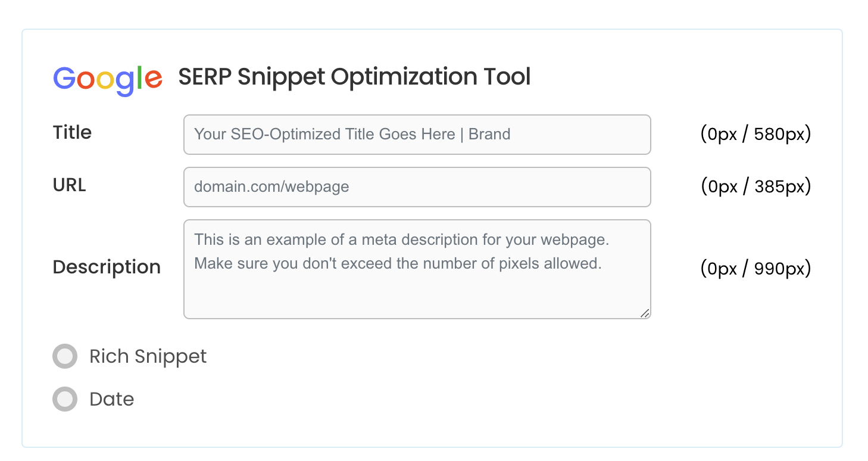Click the blue letter g in Google logo
This screenshot has width=868, height=461.
click(x=126, y=82)
